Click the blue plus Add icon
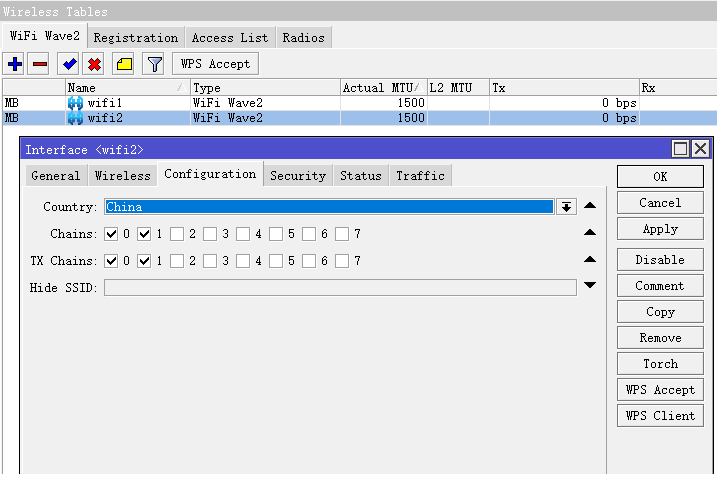718x479 pixels. click(14, 64)
